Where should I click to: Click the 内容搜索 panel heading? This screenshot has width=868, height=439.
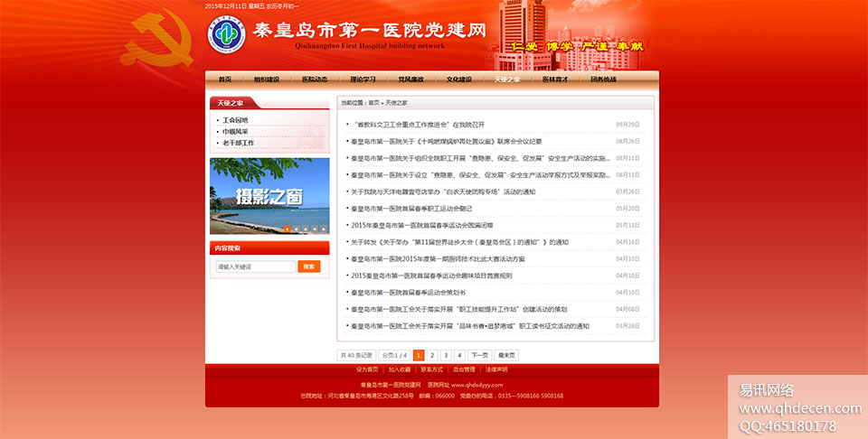tap(228, 248)
